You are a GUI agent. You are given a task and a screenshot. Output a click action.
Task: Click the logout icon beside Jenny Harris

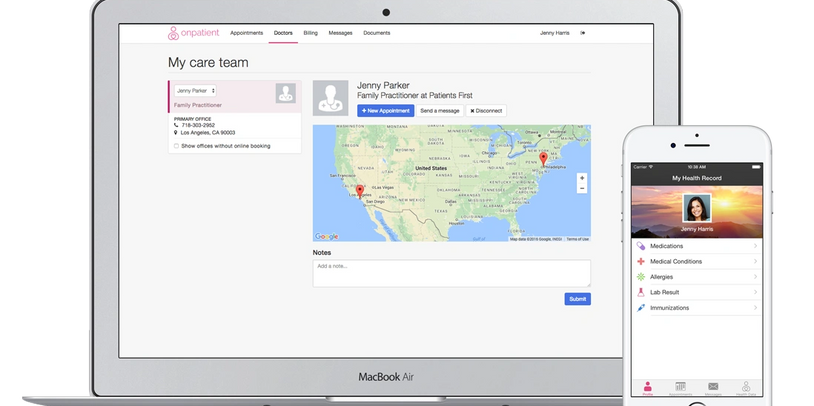[x=582, y=33]
